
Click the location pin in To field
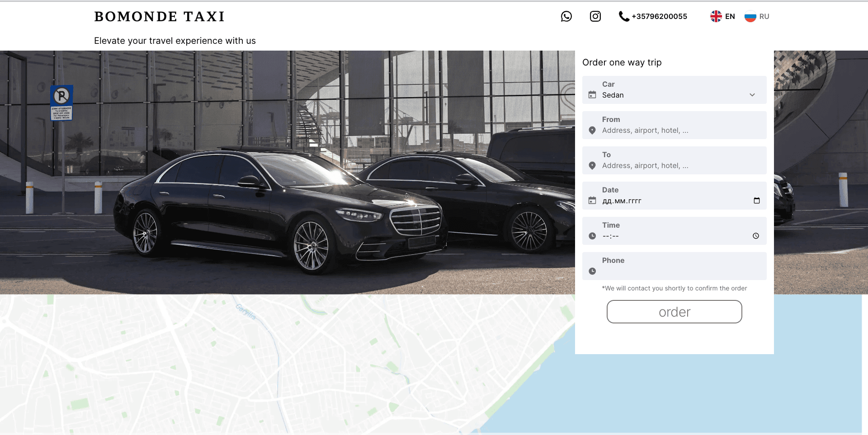tap(592, 166)
